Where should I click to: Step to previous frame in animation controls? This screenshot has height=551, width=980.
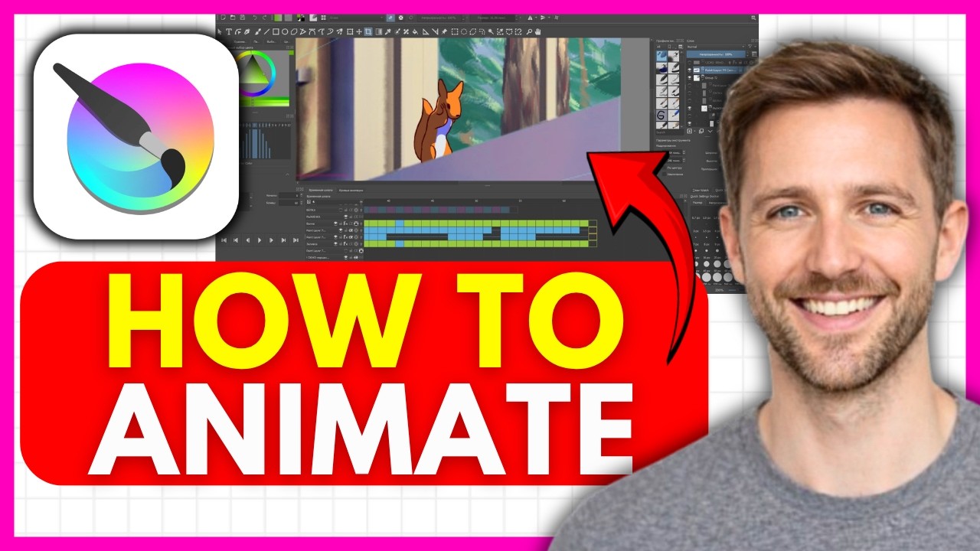(248, 240)
